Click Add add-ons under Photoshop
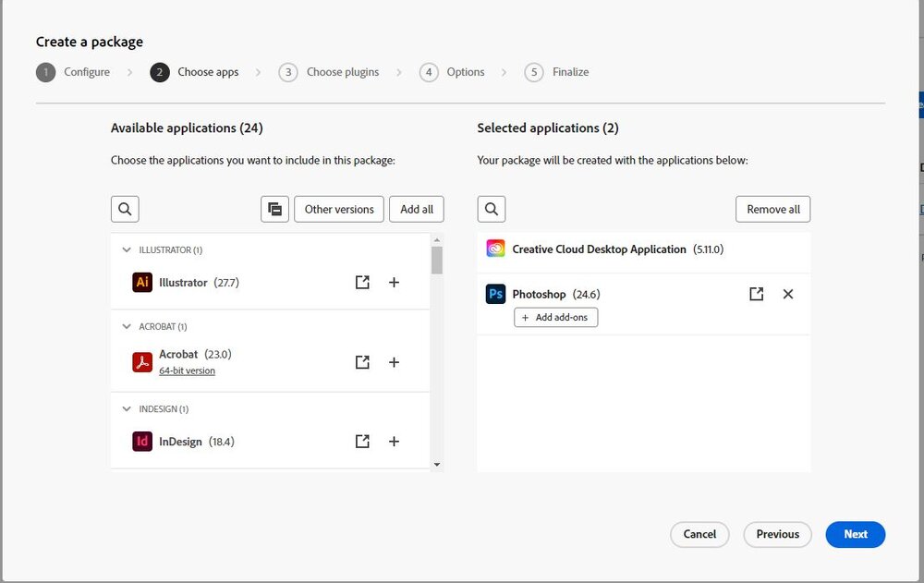Viewport: 924px width, 583px height. click(x=555, y=317)
